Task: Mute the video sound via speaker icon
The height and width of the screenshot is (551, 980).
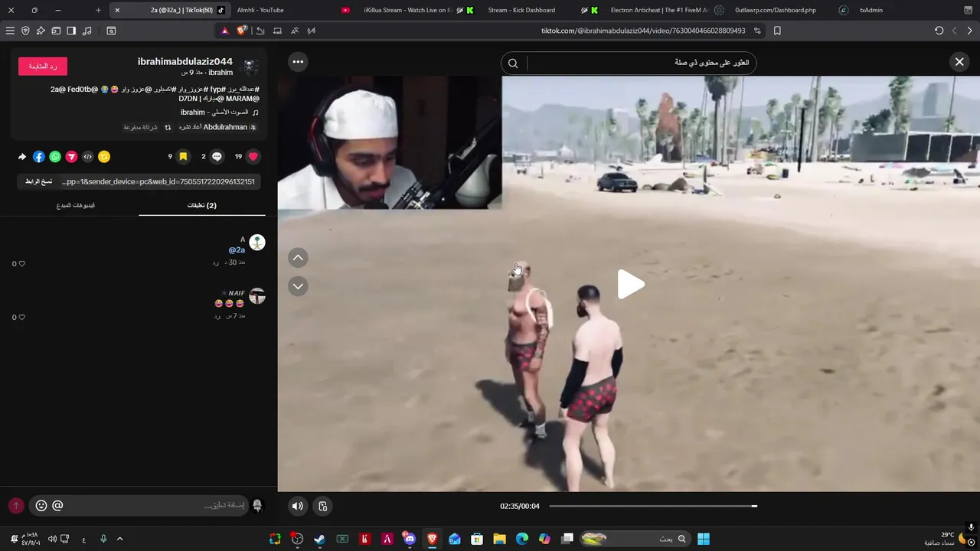Action: tap(298, 506)
